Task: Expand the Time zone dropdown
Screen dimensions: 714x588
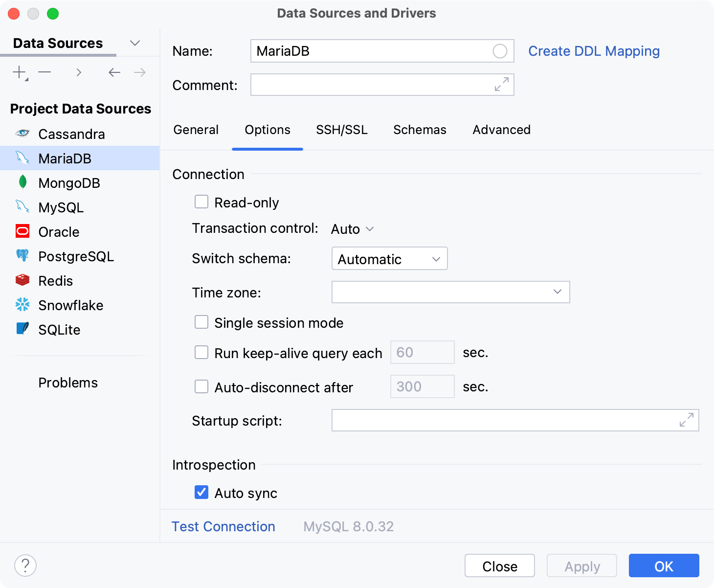Action: 557,292
